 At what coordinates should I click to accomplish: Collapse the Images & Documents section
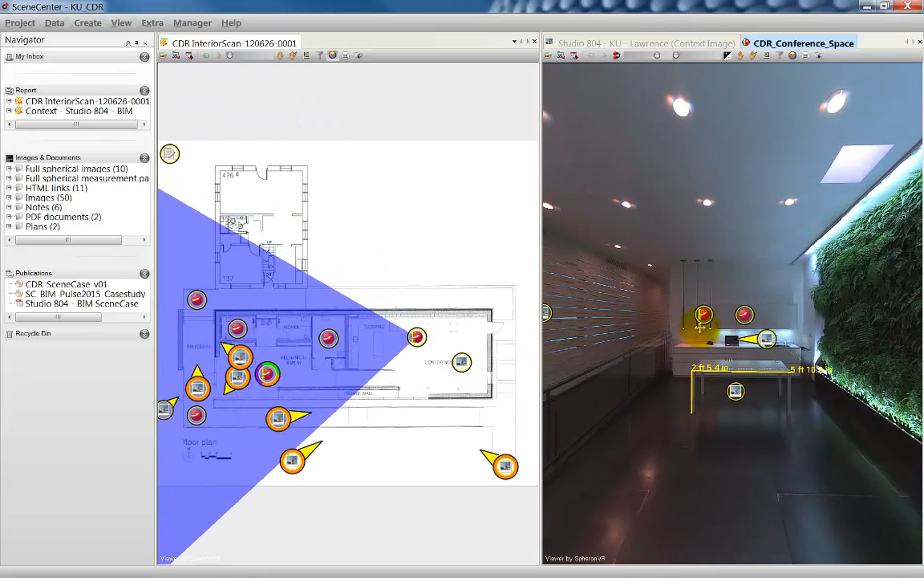coord(144,158)
